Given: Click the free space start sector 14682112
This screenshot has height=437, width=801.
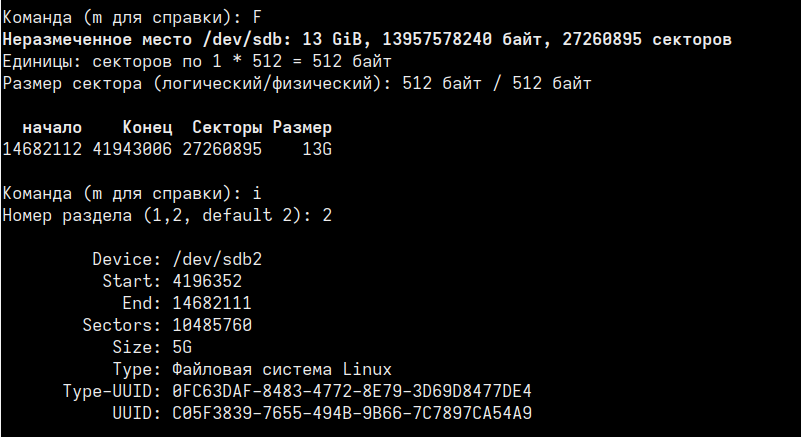Looking at the screenshot, I should (42, 149).
